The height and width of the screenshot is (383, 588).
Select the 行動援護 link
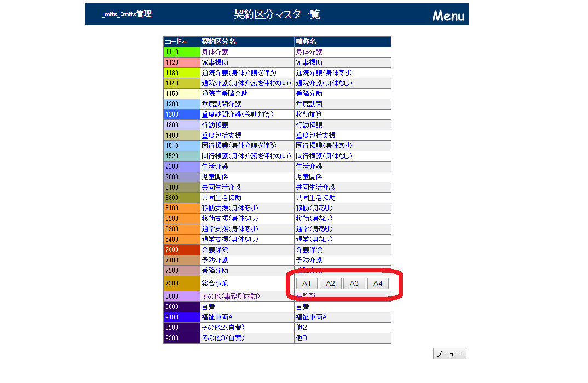click(x=215, y=125)
